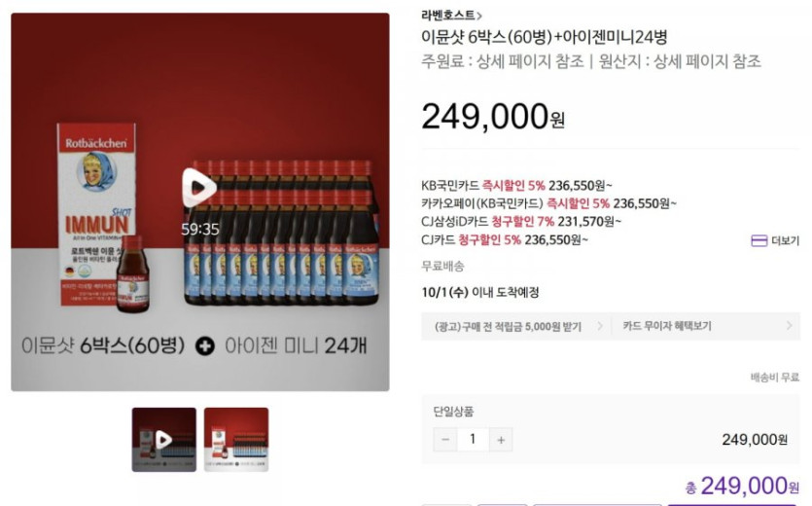Click the card icon beside 더보기

coord(759,240)
